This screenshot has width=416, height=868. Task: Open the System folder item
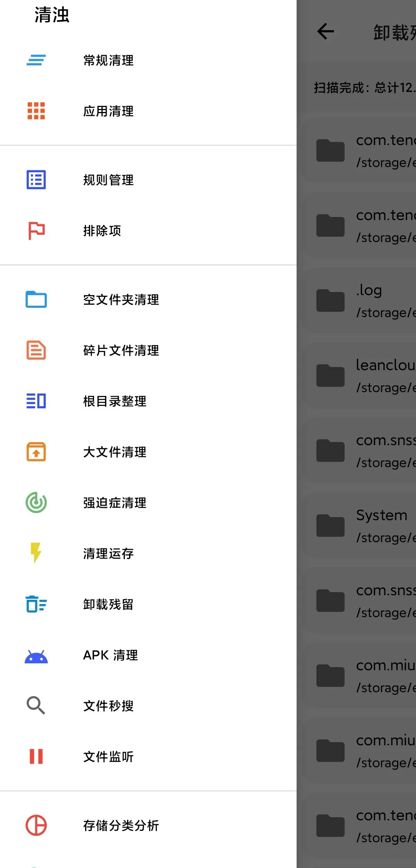tap(360, 526)
